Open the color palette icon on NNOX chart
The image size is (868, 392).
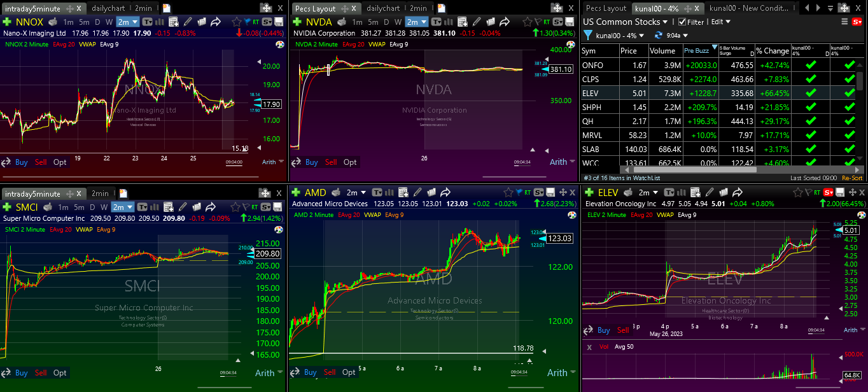[279, 45]
